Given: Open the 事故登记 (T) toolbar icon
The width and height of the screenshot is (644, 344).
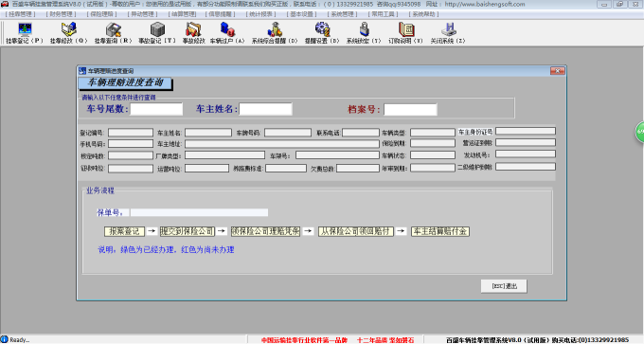Looking at the screenshot, I should pyautogui.click(x=157, y=33).
